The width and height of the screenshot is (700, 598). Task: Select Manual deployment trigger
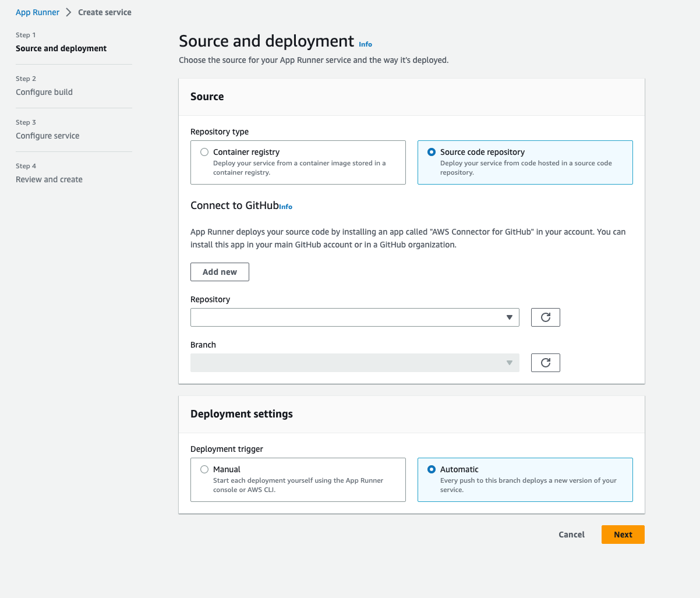204,469
